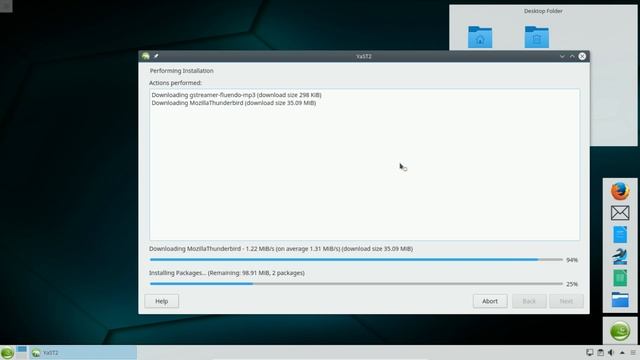
Task: Click the download speed status text
Action: pos(281,249)
